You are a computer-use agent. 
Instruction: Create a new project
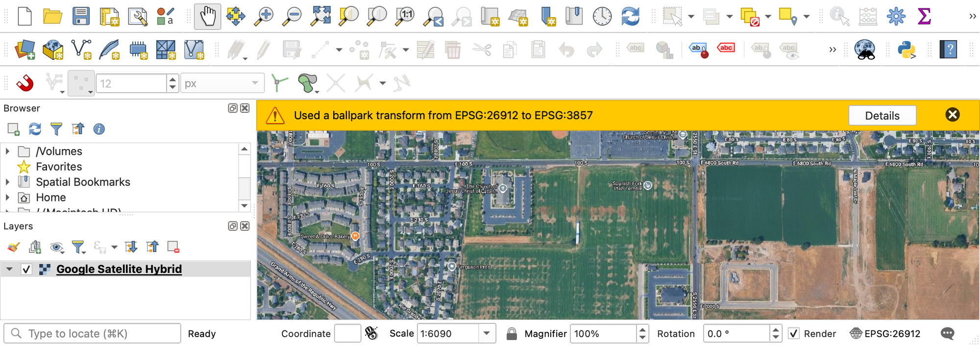click(x=24, y=16)
